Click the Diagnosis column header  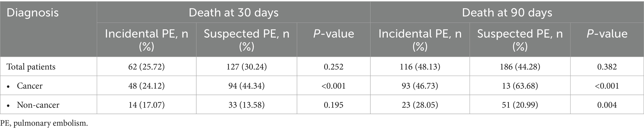[33, 13]
